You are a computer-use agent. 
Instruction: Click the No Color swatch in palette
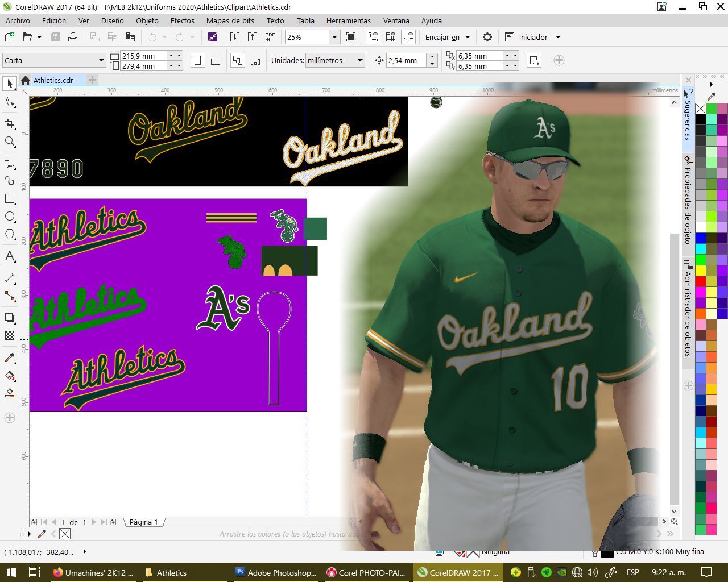pyautogui.click(x=701, y=109)
